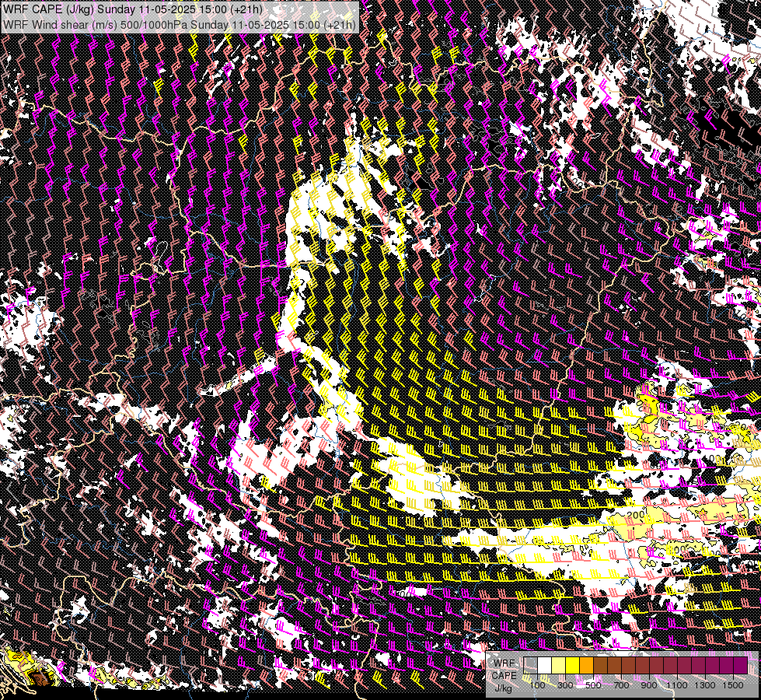Click the '100' legend value label

tap(537, 685)
